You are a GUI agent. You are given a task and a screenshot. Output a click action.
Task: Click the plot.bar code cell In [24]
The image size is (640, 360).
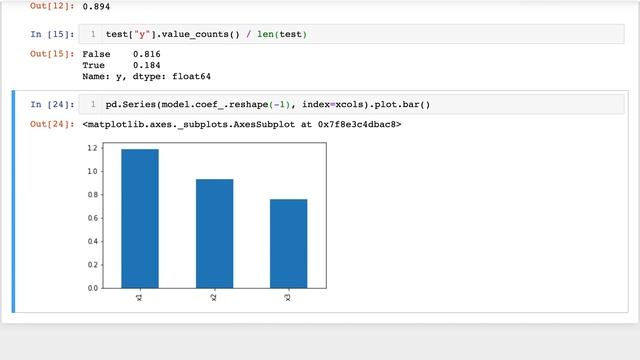[x=351, y=104]
